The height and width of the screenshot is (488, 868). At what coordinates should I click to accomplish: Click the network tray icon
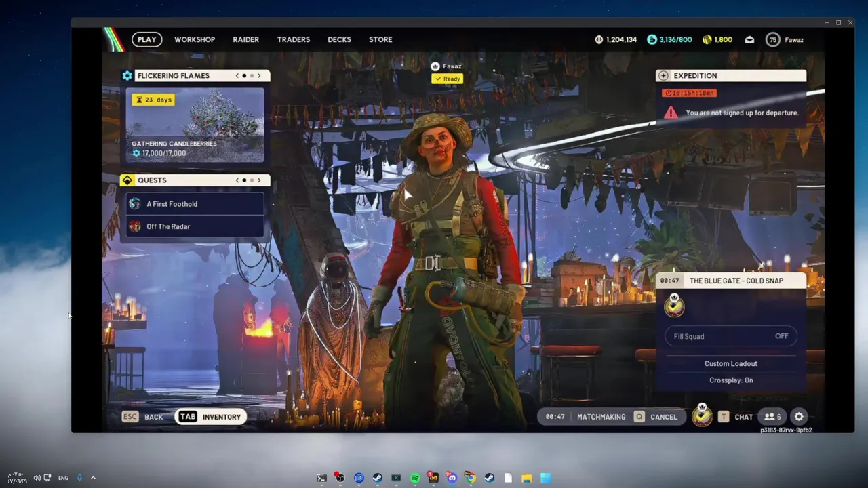tap(47, 478)
